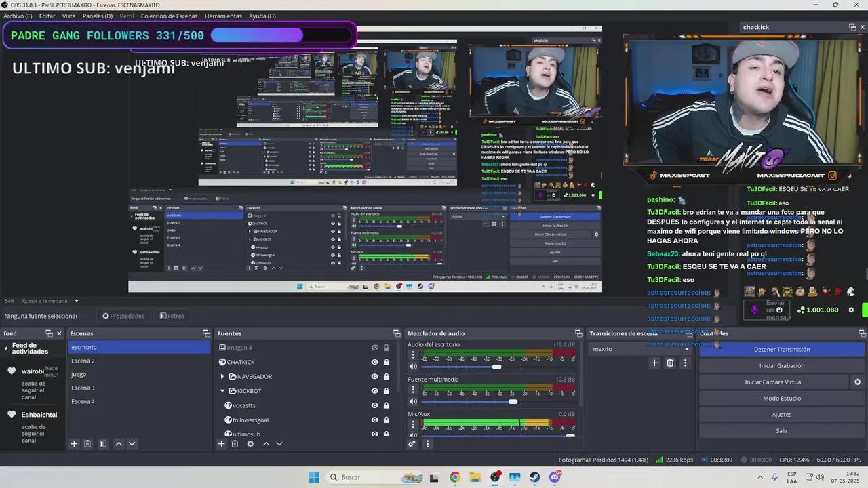Image resolution: width=868 pixels, height=488 pixels.
Task: Unlock the NAVEGADOR group
Action: (x=387, y=376)
